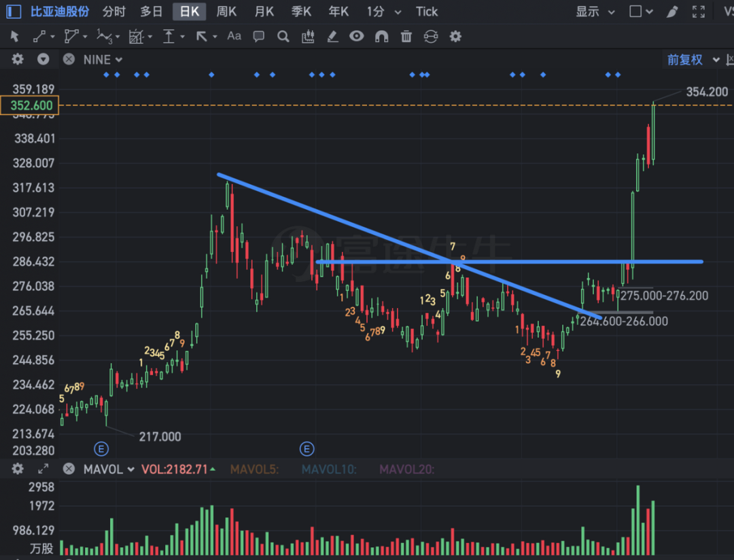
Task: Remove the NINE indicator
Action: (69, 59)
